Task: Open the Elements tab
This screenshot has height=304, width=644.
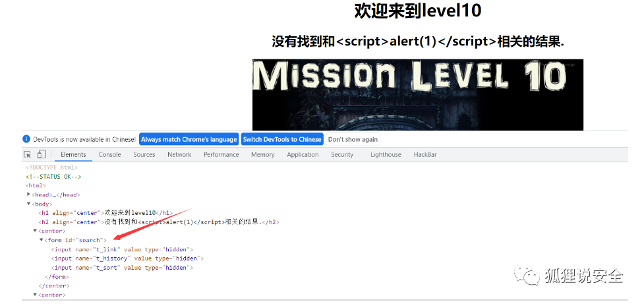Action: coord(73,154)
